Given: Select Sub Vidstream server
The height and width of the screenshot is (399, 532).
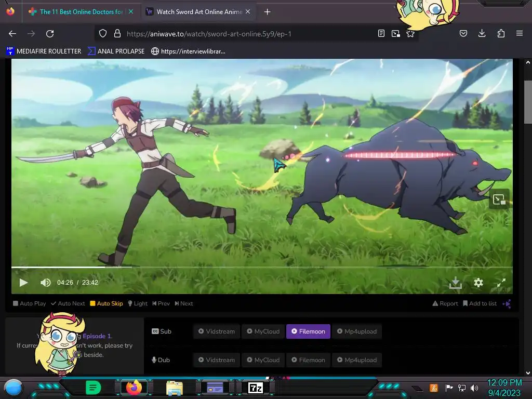Looking at the screenshot, I should [x=217, y=331].
